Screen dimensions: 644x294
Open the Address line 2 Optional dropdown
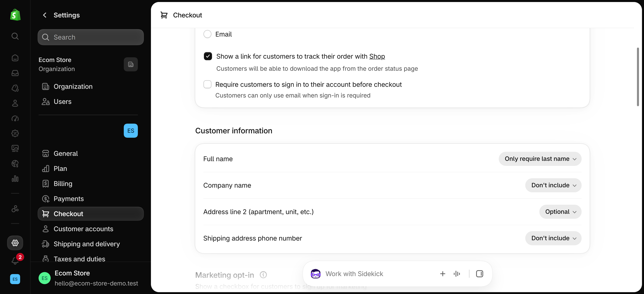[560, 212]
